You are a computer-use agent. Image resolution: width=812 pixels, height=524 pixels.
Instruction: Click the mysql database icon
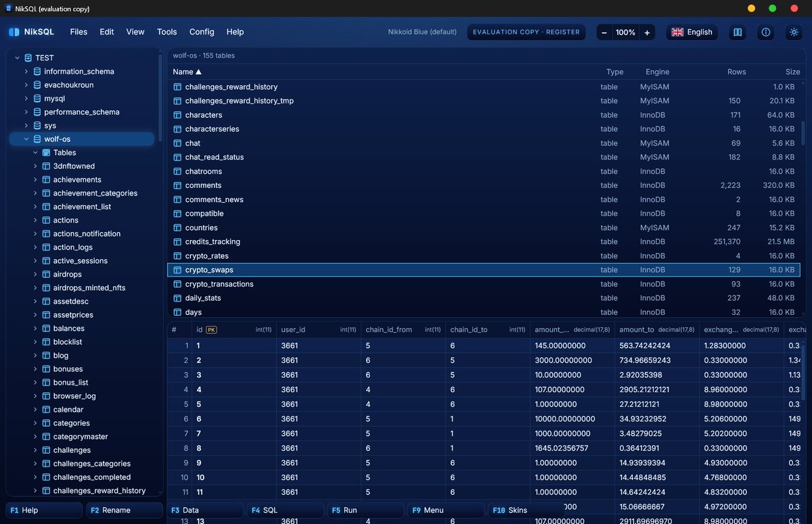tap(37, 99)
